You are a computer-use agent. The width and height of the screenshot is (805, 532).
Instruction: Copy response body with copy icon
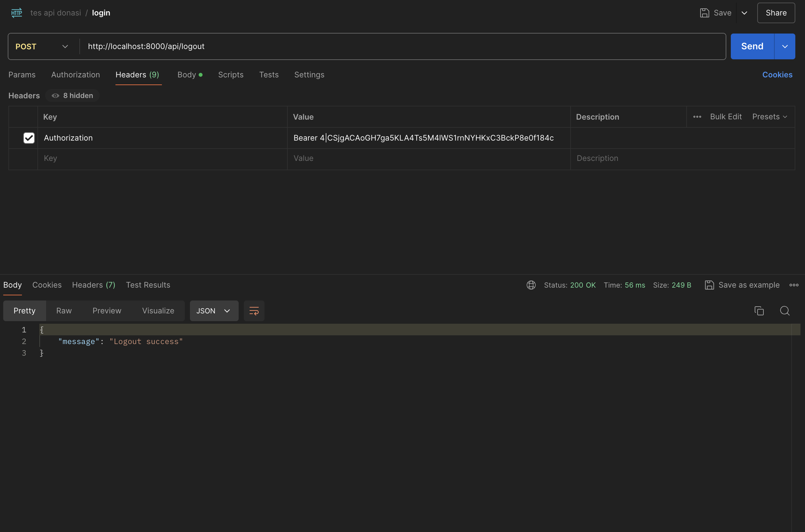point(759,311)
